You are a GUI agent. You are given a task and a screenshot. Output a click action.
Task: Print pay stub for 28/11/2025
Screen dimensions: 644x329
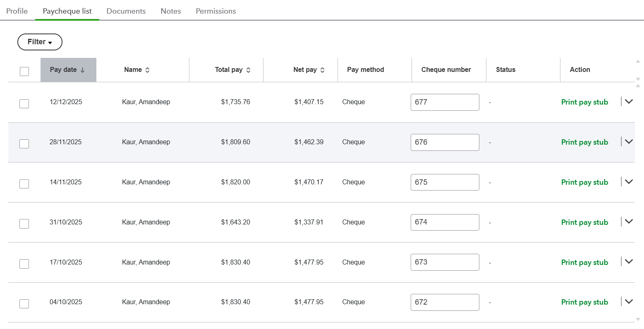click(x=584, y=142)
